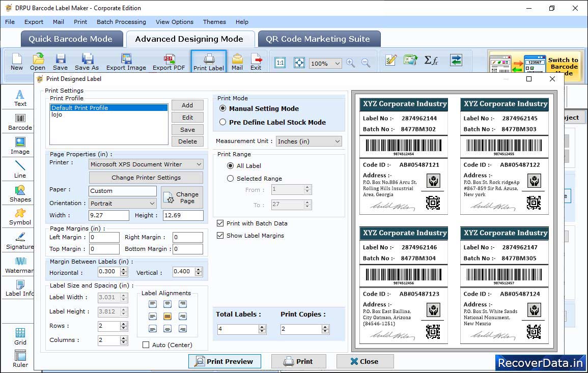Screen dimensions: 588x373
Task: Click the Export Image icon
Action: [126, 62]
